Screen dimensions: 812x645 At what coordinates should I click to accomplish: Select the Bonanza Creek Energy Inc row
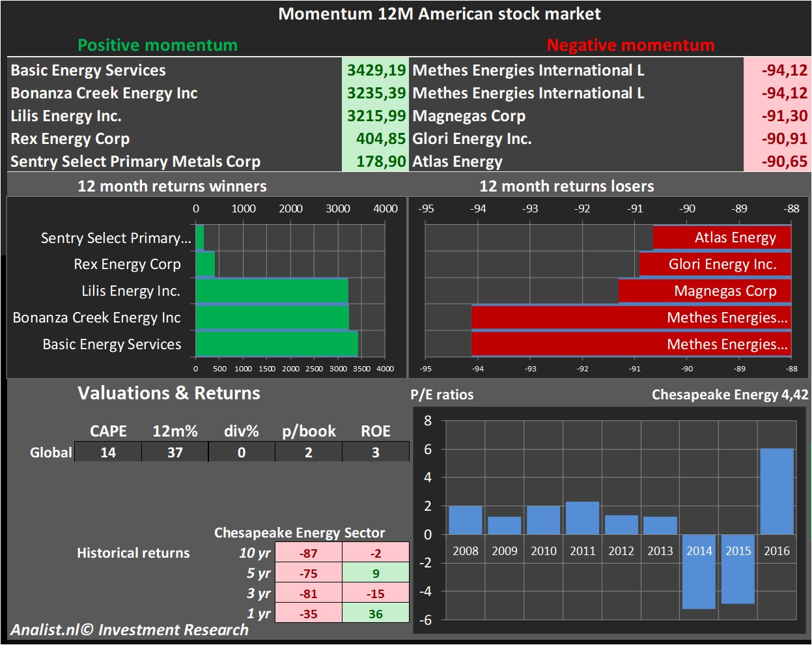[208, 93]
